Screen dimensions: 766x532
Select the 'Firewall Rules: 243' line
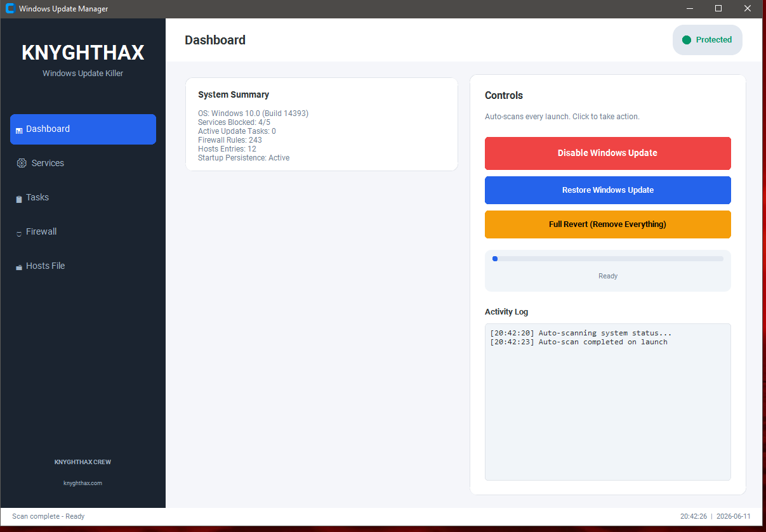point(230,140)
